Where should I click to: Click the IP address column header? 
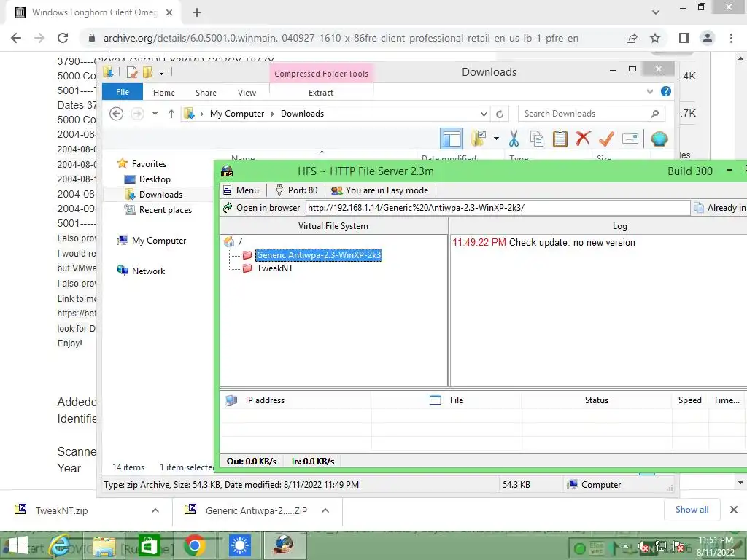pyautogui.click(x=295, y=400)
